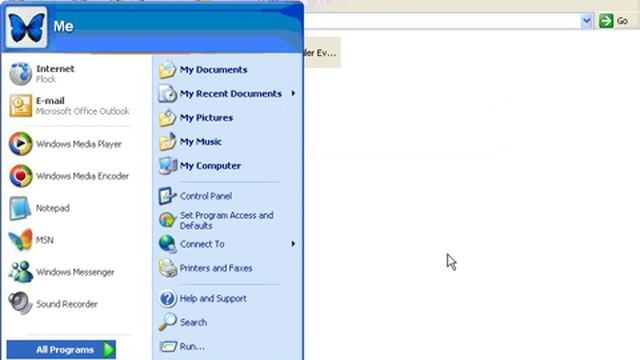Open the address bar dropdown arrow
This screenshot has height=360, width=640.
pyautogui.click(x=587, y=20)
